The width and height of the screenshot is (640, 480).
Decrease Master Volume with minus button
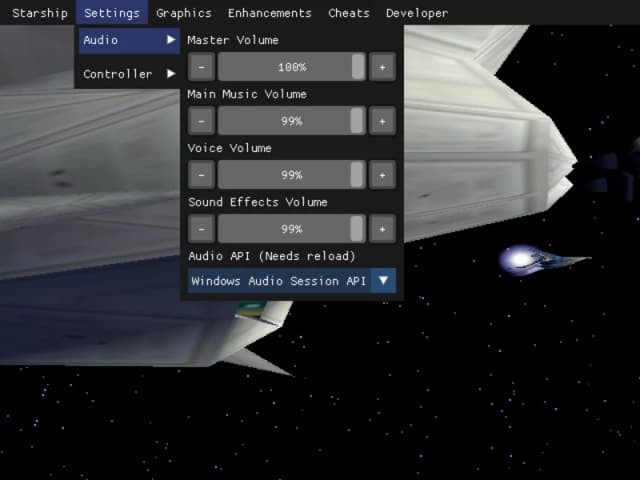click(x=201, y=67)
